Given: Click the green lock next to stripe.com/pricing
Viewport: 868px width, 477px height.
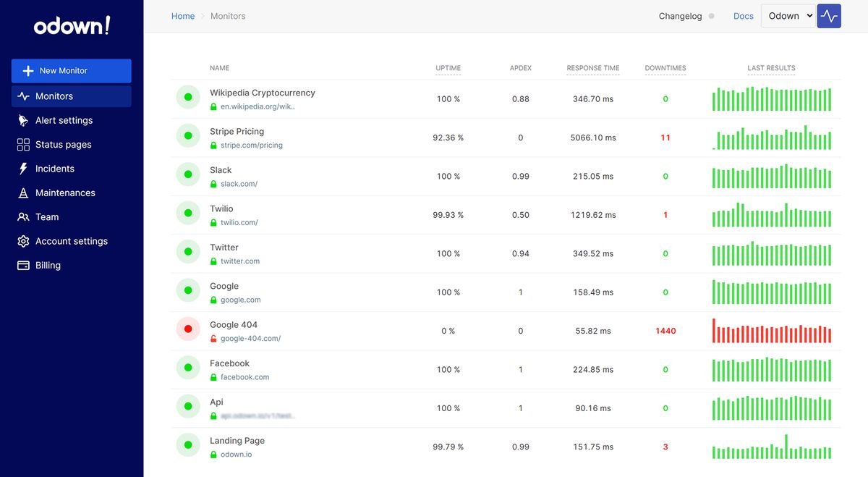Looking at the screenshot, I should click(213, 145).
